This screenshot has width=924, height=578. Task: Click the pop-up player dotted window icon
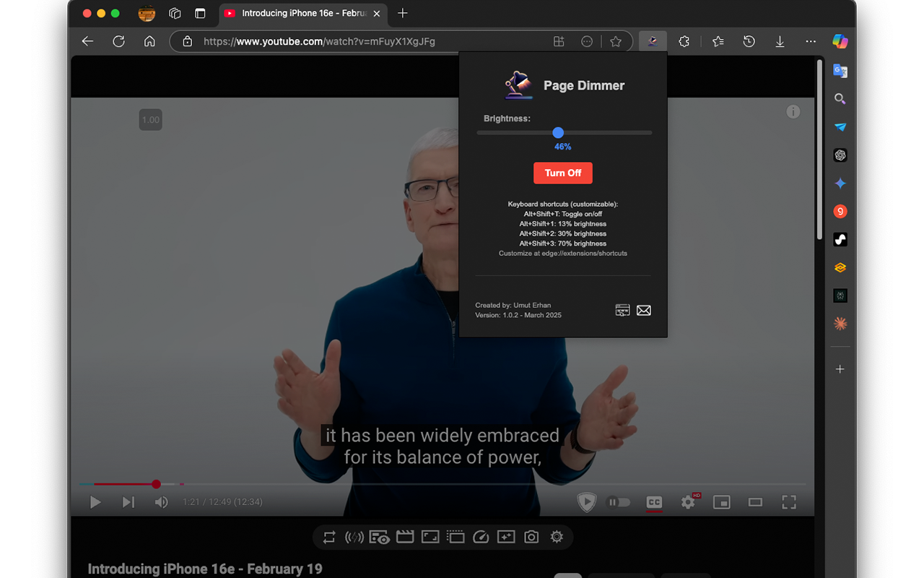click(456, 538)
